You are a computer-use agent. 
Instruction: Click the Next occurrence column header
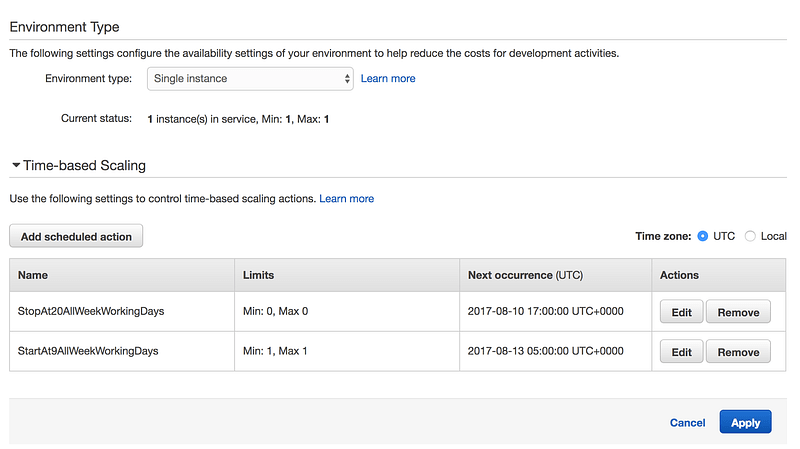(x=525, y=275)
